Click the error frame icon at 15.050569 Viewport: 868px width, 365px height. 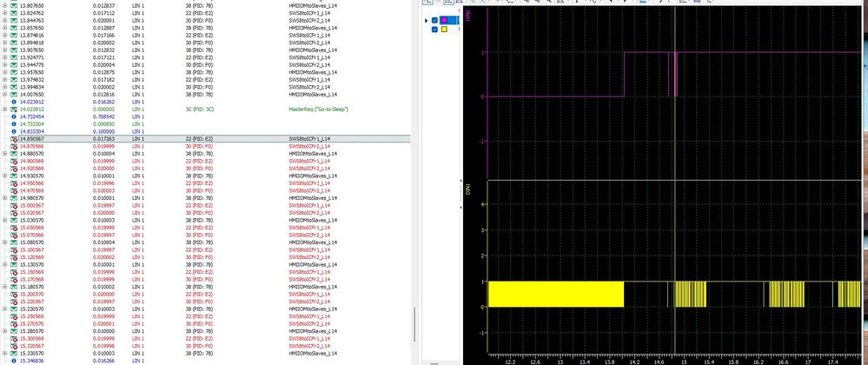(x=13, y=228)
